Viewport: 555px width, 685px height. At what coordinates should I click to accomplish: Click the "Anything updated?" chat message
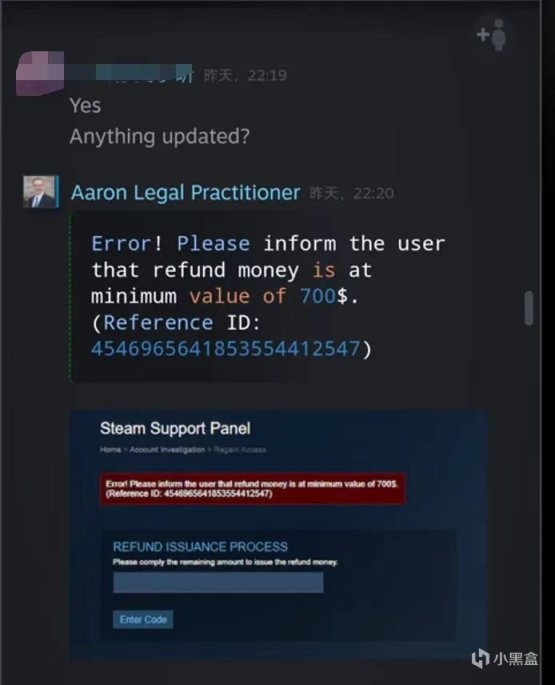[160, 136]
